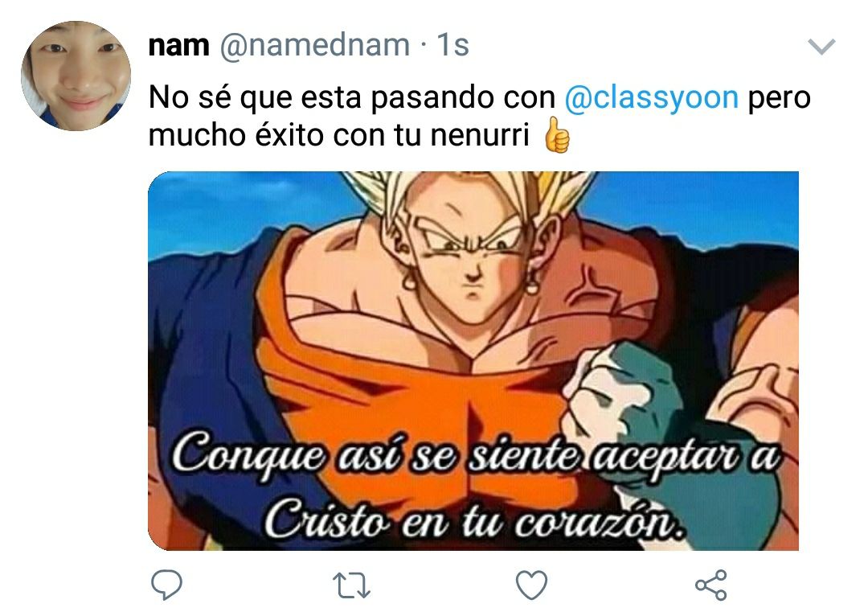The height and width of the screenshot is (616, 868).
Task: Click the thumbs-up emoji in the tweet
Action: click(557, 134)
